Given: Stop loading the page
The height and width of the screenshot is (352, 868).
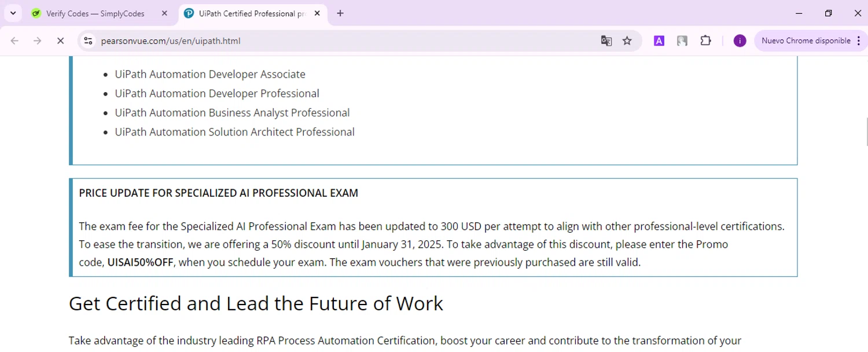Looking at the screenshot, I should tap(60, 41).
